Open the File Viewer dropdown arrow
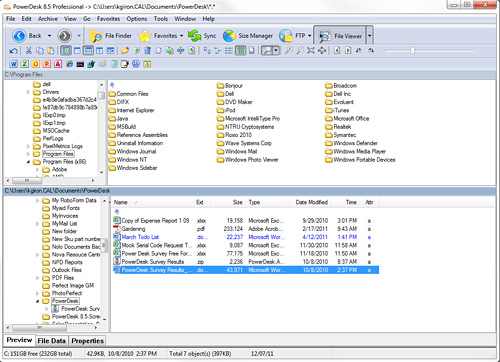Viewport: 500px width, 362px height. click(369, 36)
